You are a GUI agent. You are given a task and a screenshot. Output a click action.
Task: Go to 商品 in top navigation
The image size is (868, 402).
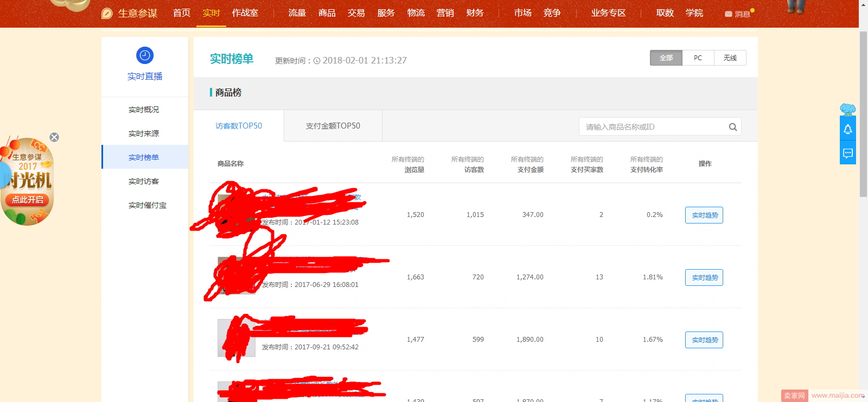327,13
